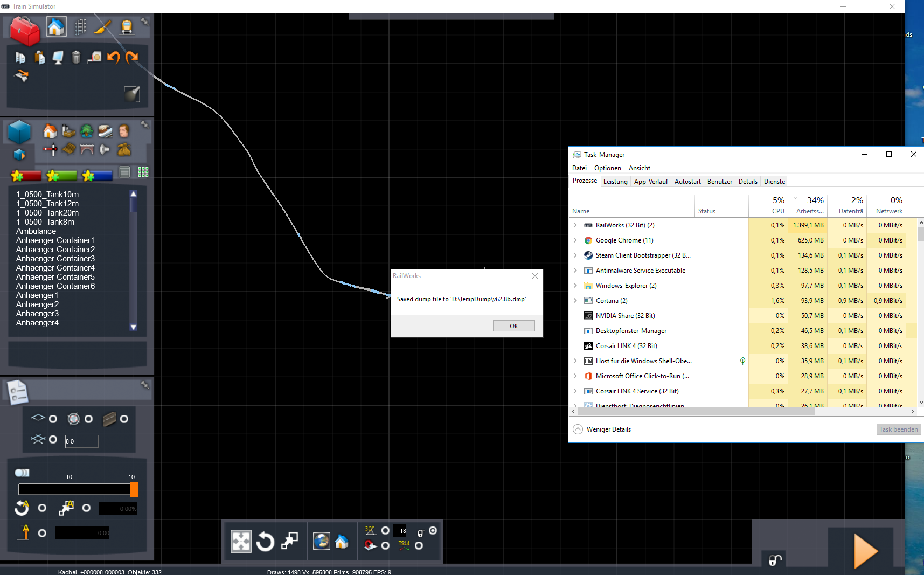Toggle the auto-scale radio button
Image resolution: width=924 pixels, height=575 pixels.
point(86,508)
